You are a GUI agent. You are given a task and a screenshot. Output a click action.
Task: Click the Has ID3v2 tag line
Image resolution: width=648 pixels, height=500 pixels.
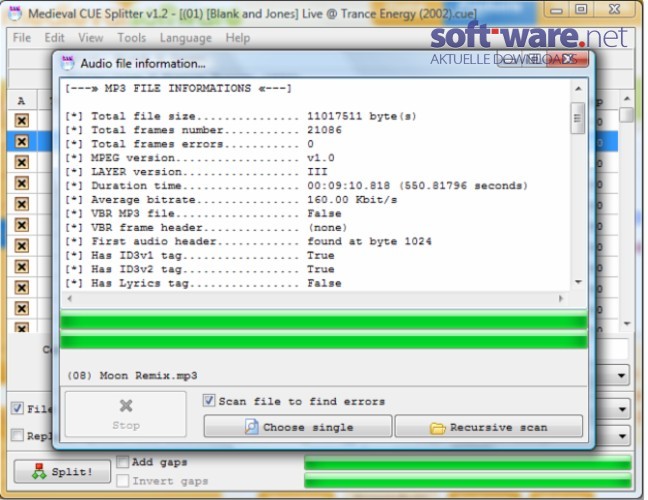(x=200, y=269)
